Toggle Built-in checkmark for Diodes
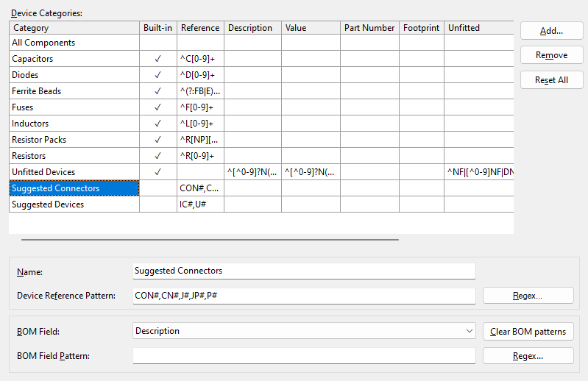This screenshot has height=381, width=588. pyautogui.click(x=158, y=75)
